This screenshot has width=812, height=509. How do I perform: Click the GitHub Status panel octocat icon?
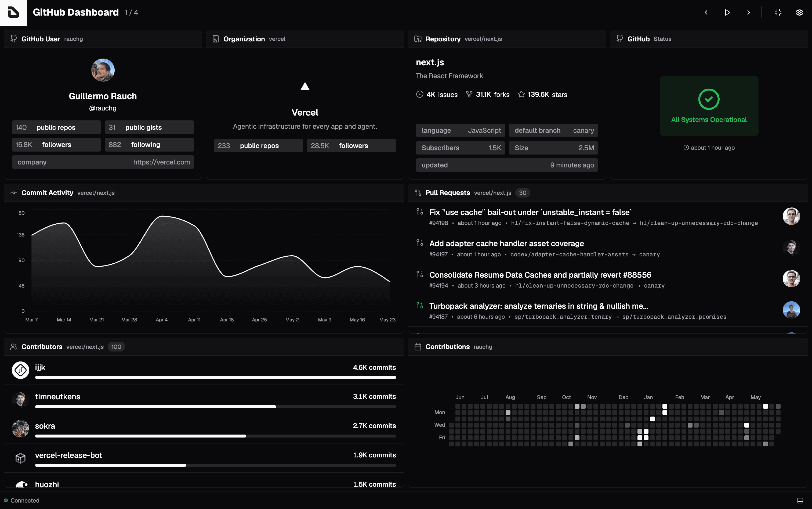point(619,39)
